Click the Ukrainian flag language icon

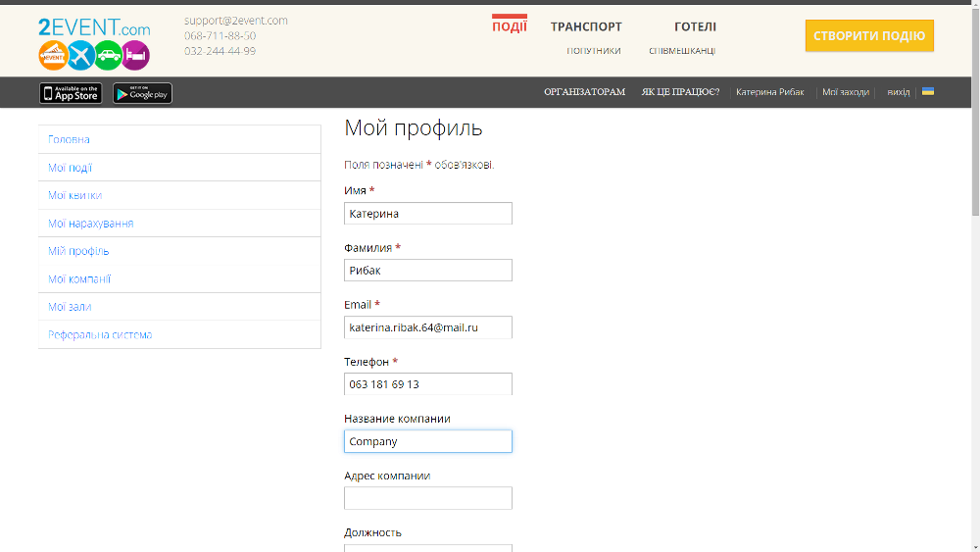click(927, 91)
